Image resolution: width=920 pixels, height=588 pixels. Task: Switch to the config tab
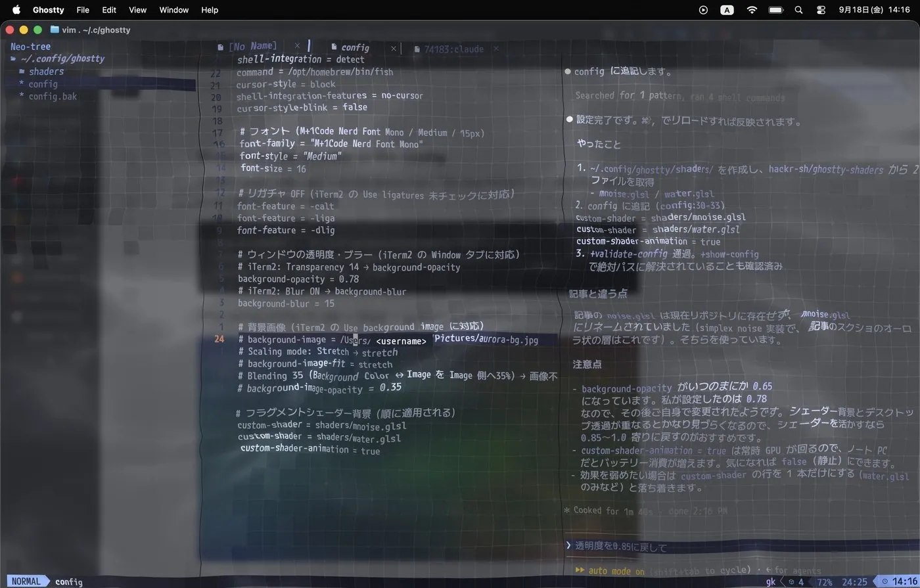pos(356,47)
